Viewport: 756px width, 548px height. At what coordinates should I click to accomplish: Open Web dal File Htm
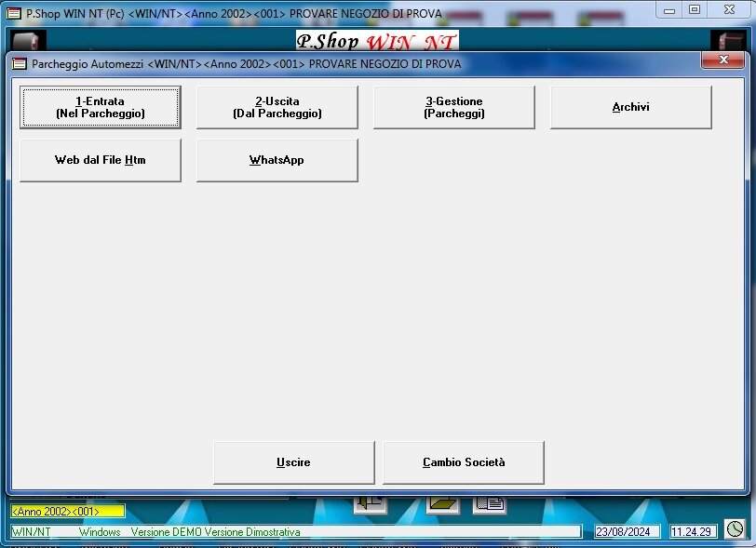coord(100,160)
